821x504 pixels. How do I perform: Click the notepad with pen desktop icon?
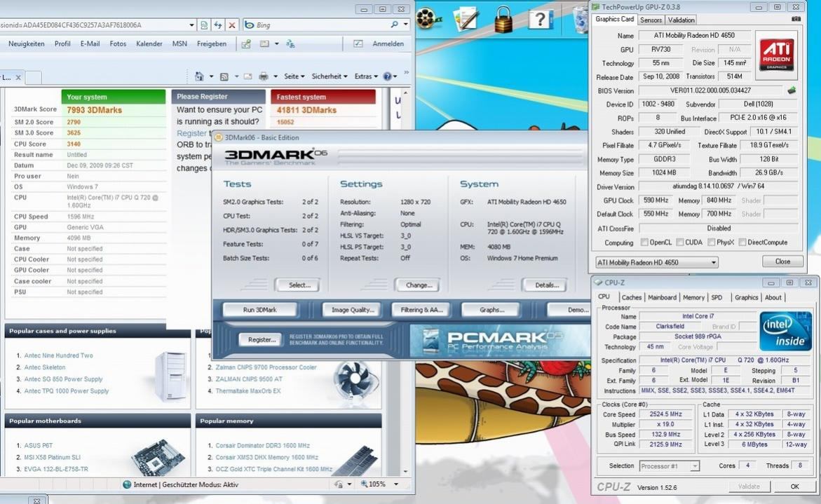(466, 18)
